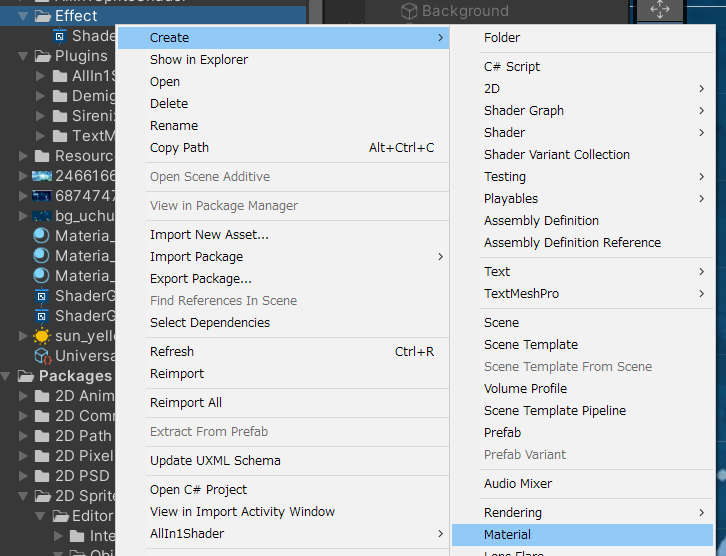Click the Packages folder icon
726x556 pixels.
point(25,376)
